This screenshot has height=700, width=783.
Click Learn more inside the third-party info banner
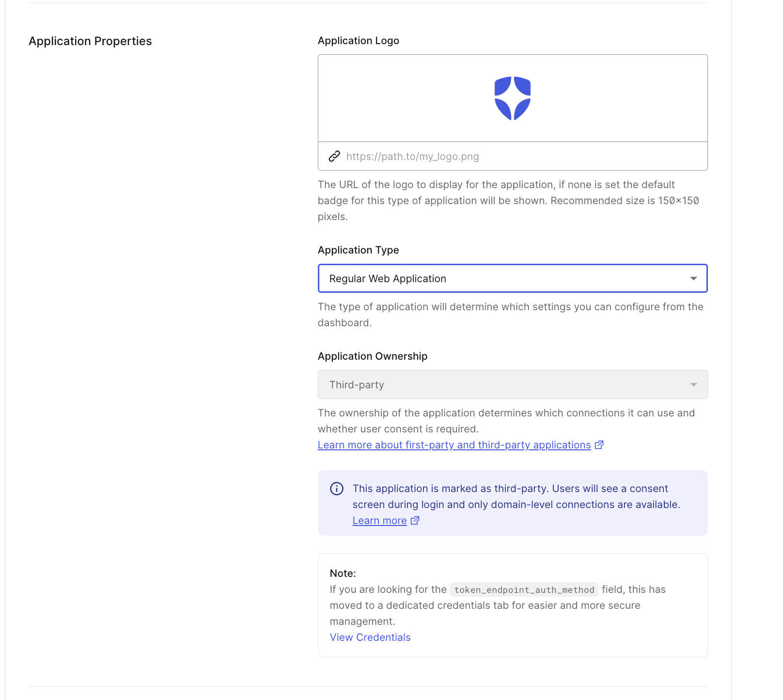[x=379, y=520]
